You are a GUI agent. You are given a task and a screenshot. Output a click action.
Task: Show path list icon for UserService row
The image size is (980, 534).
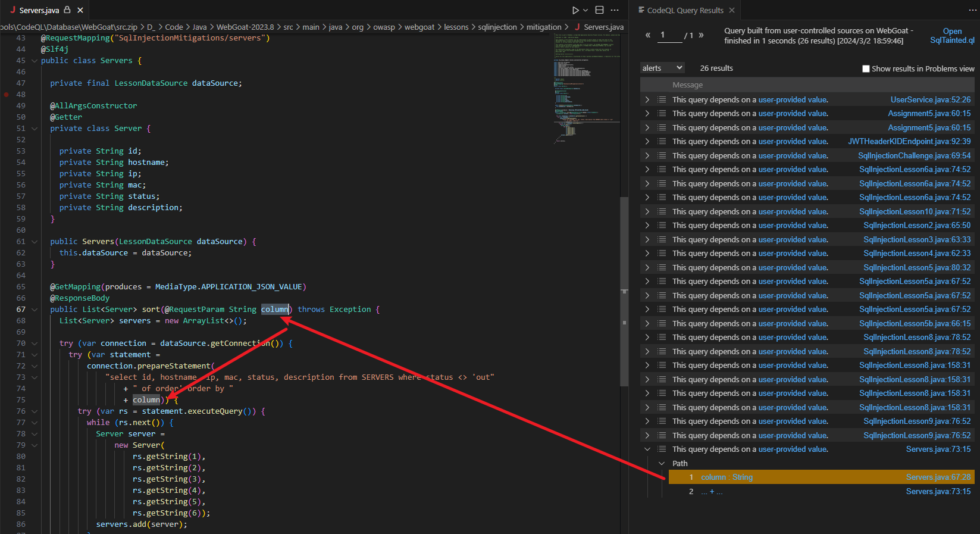click(662, 99)
